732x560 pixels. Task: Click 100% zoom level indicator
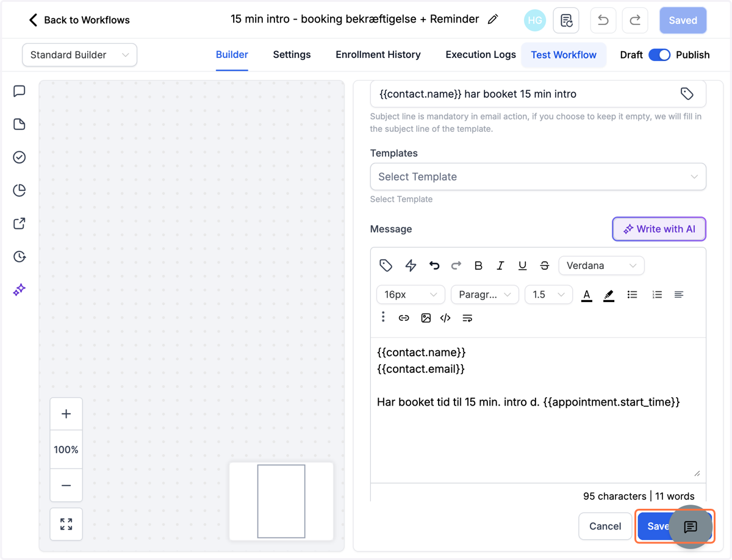(66, 450)
